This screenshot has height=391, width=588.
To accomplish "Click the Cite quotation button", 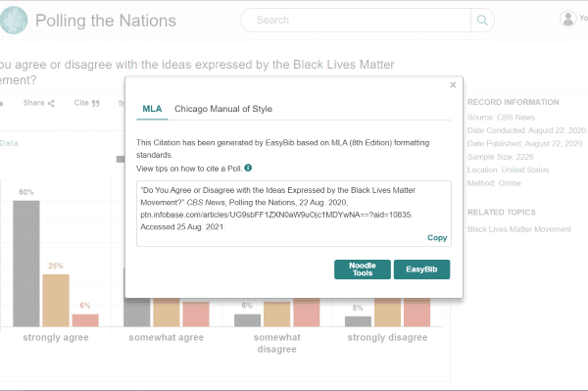I will coord(86,103).
